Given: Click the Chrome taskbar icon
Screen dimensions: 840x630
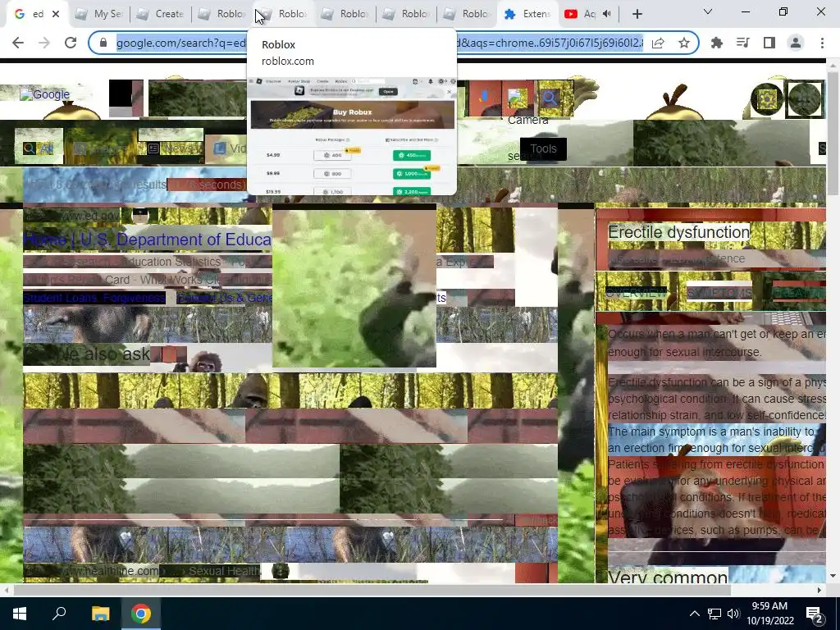Looking at the screenshot, I should [x=141, y=614].
